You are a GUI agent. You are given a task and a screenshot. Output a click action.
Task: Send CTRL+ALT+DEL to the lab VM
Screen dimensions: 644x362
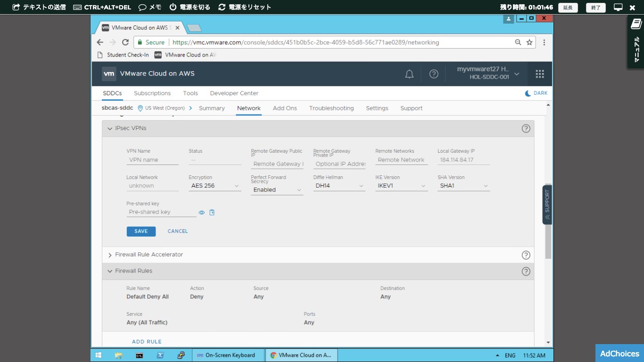(102, 7)
